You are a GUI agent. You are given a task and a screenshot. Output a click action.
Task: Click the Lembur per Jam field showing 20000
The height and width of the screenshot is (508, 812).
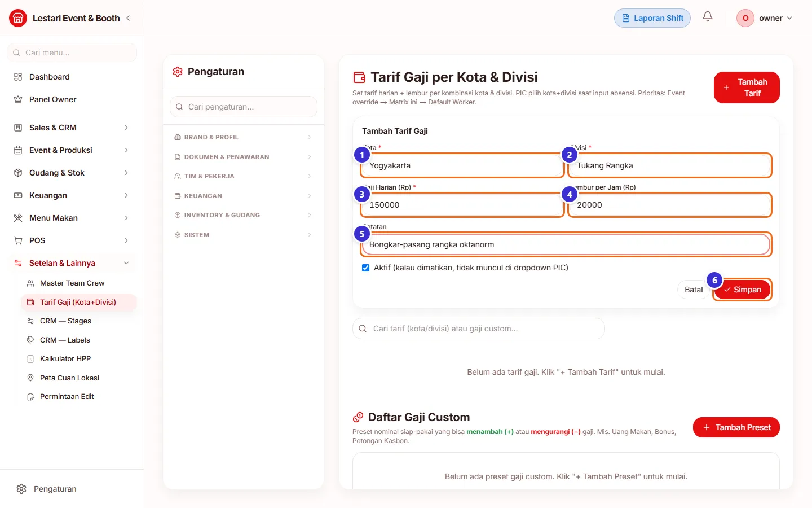670,205
